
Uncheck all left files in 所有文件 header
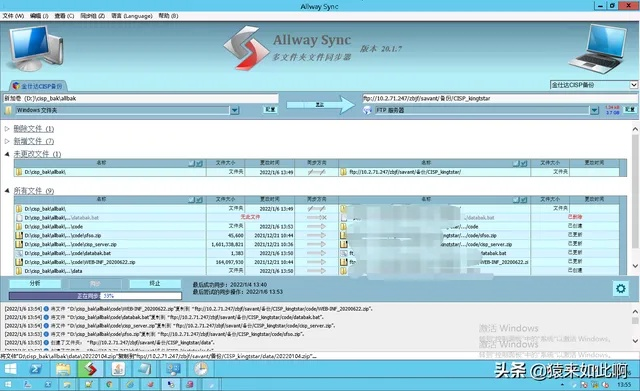pyautogui.click(x=191, y=200)
